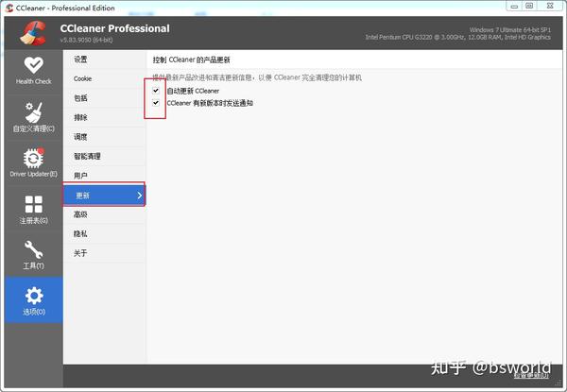This screenshot has width=567, height=392.
Task: Open the Health Check heart icon
Action: tap(34, 65)
